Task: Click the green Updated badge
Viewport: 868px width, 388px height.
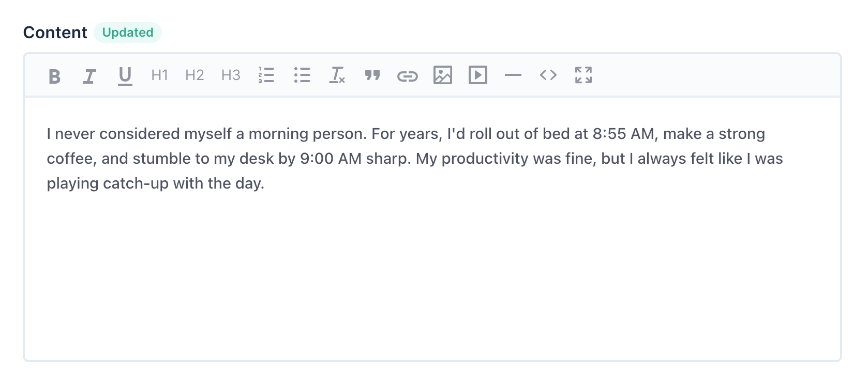Action: tap(127, 32)
